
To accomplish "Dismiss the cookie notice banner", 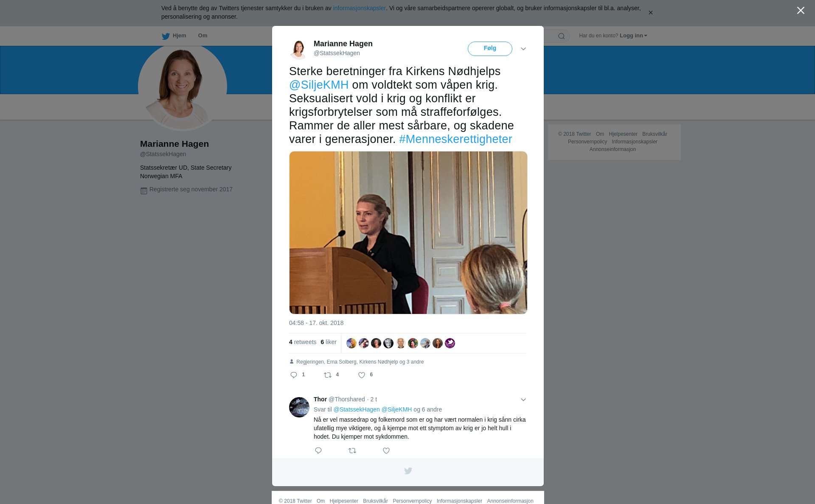I will 650,13.
